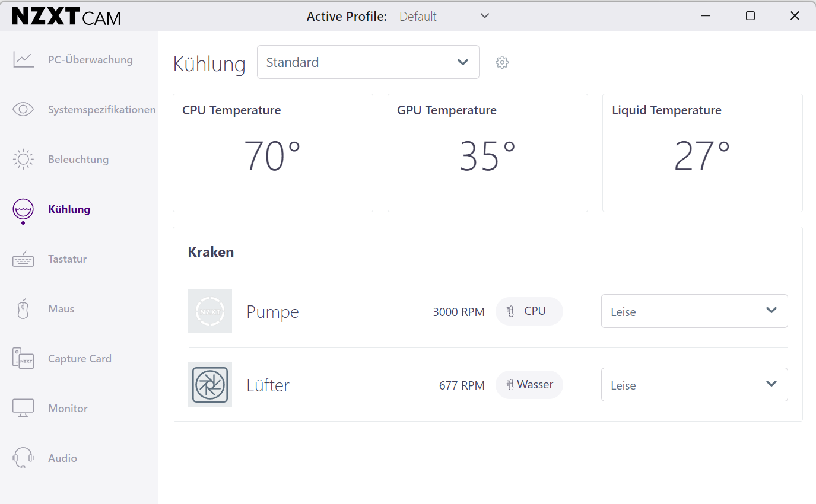Click the Standard dropdown chevron arrow
816x504 pixels.
tap(463, 62)
